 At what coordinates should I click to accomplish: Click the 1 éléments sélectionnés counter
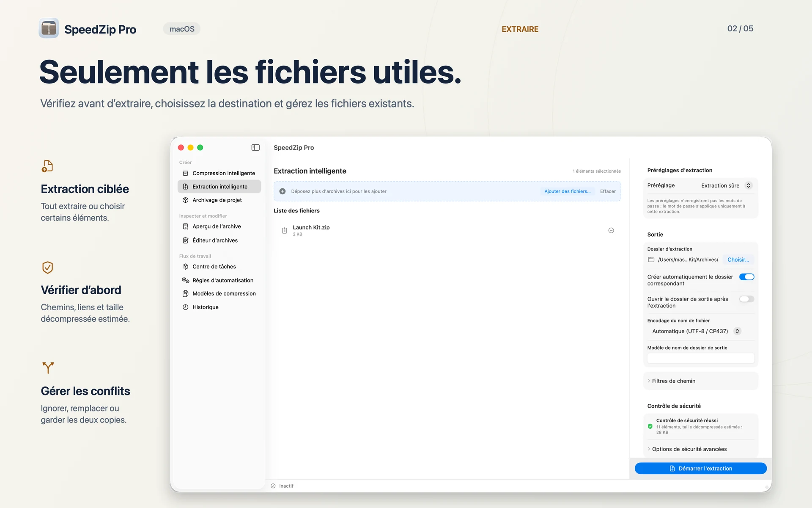pyautogui.click(x=597, y=171)
